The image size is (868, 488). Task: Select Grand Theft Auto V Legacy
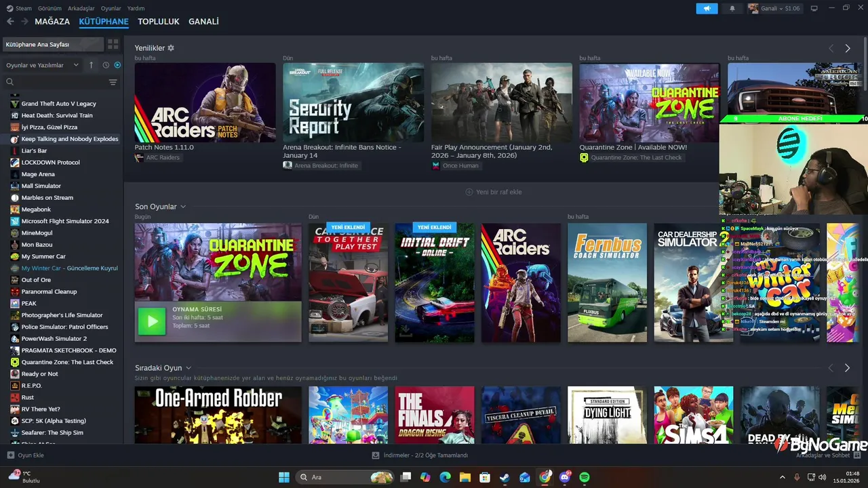[58, 104]
